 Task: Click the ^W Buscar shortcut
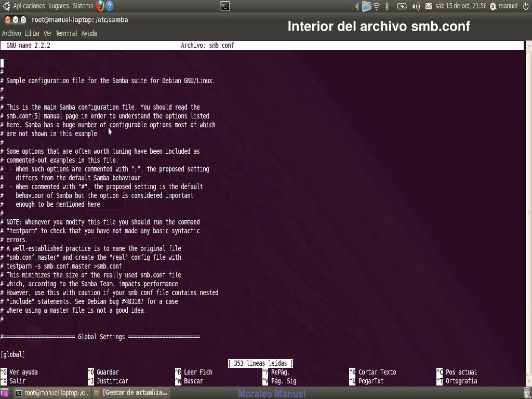tap(189, 381)
